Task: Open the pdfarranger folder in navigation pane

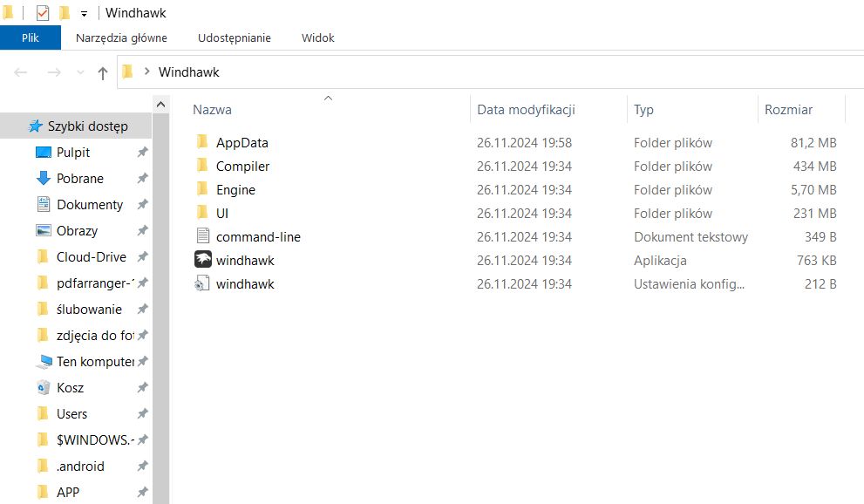Action: click(95, 283)
